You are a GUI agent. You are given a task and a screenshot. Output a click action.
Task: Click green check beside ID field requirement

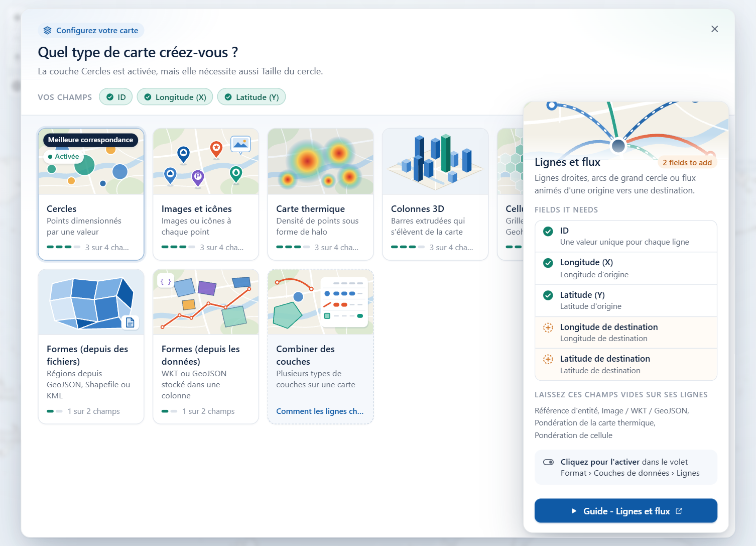tap(548, 231)
